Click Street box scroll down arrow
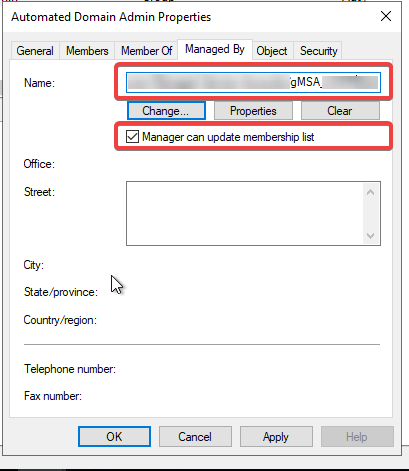Image resolution: width=409 pixels, height=471 pixels. 370,236
